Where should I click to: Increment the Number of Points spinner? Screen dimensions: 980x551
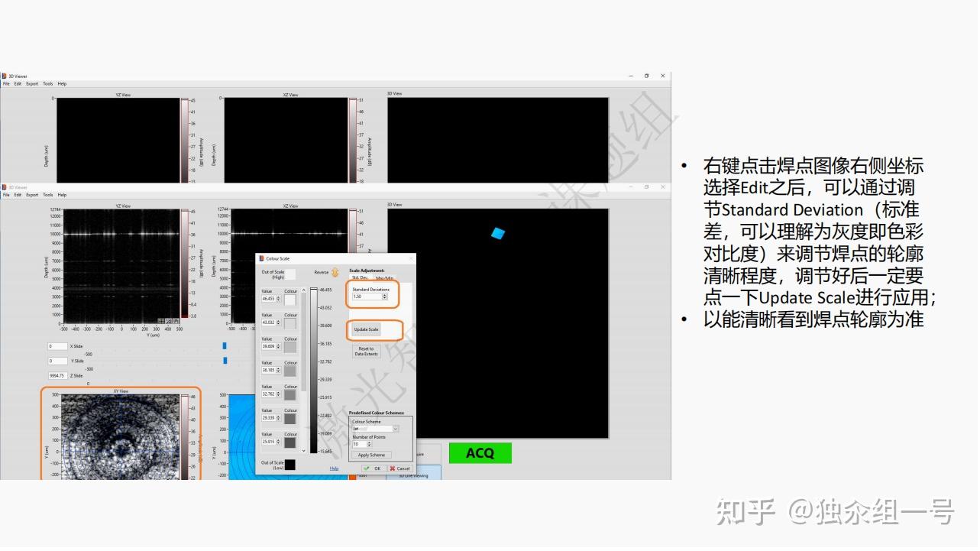pos(369,441)
